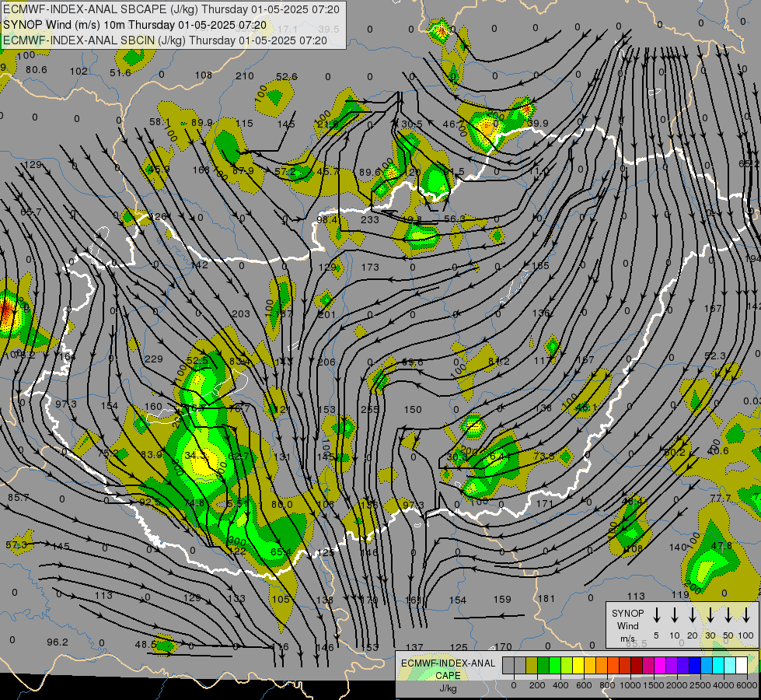Select the royal blue CAPE legend swatch
761x700 pixels.
click(694, 666)
